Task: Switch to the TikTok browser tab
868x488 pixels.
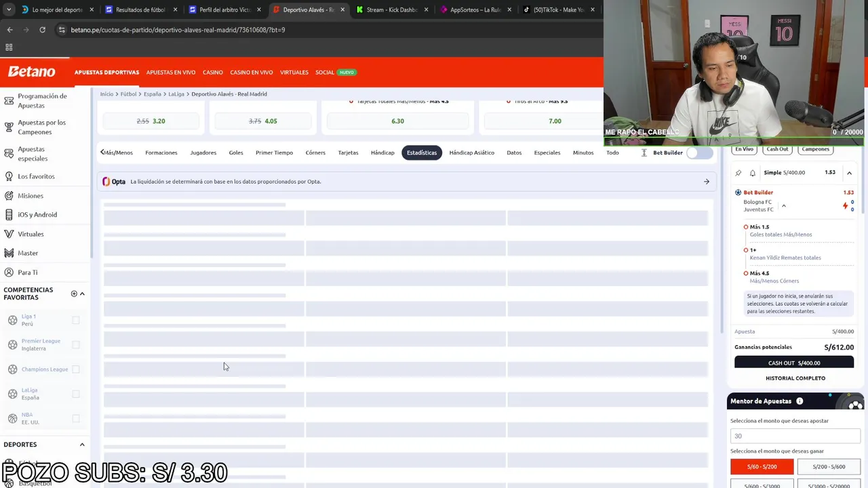Action: tap(558, 9)
